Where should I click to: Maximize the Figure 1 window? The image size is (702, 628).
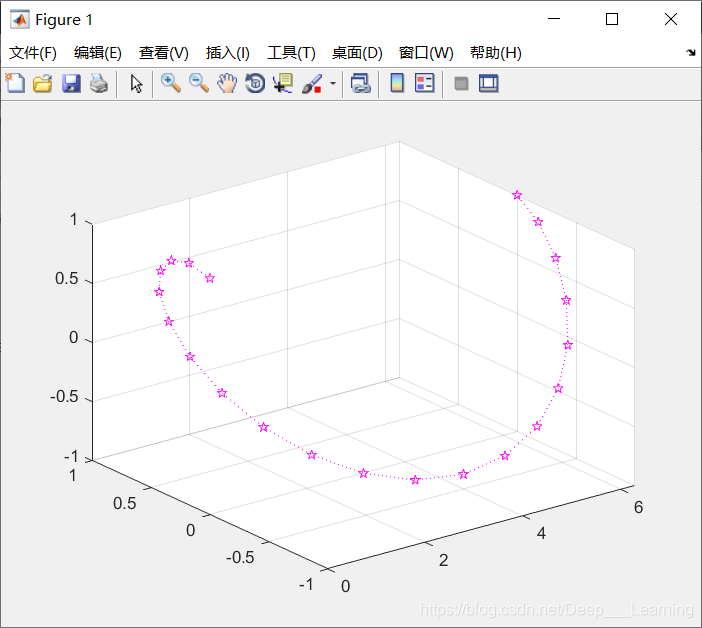612,19
